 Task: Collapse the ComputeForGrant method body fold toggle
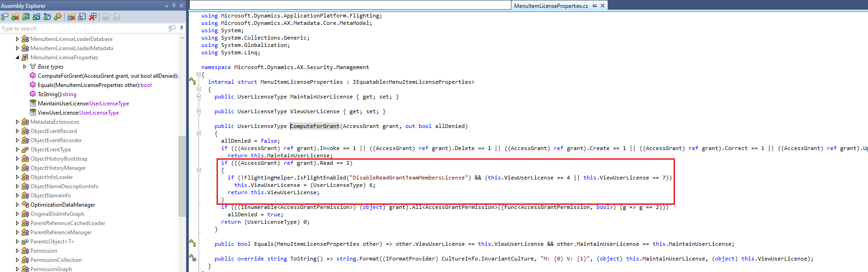[x=199, y=133]
